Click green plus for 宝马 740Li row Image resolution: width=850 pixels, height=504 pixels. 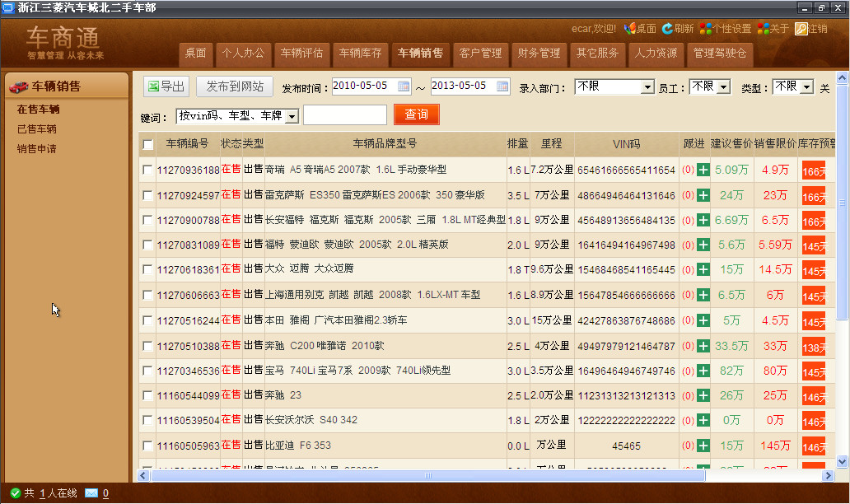click(x=703, y=371)
